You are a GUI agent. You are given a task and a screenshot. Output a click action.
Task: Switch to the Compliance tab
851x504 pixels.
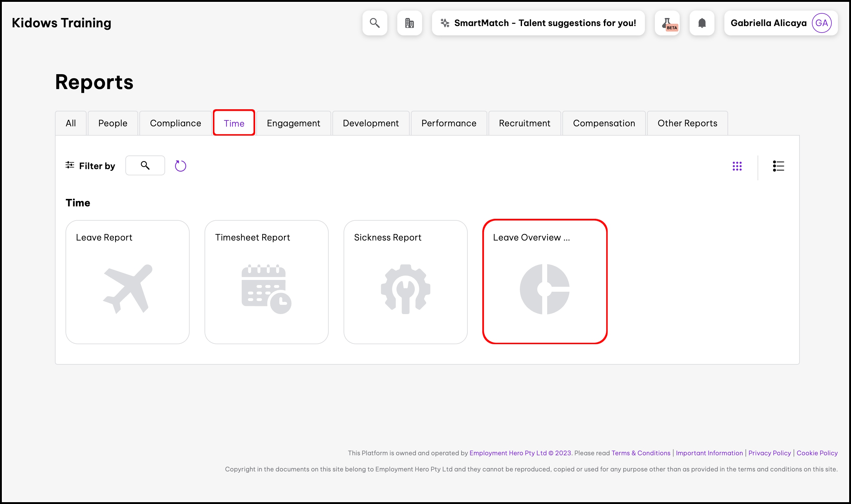coord(175,123)
